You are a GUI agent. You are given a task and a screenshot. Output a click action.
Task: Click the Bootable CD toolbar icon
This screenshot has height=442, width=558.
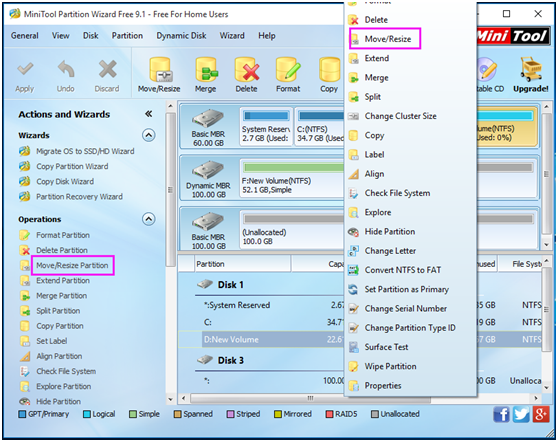click(x=486, y=69)
